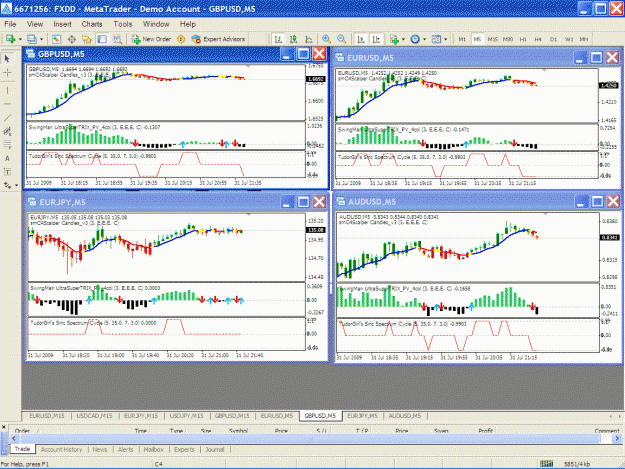Open the Journal terminal tab
This screenshot has width=625, height=469.
point(215,449)
